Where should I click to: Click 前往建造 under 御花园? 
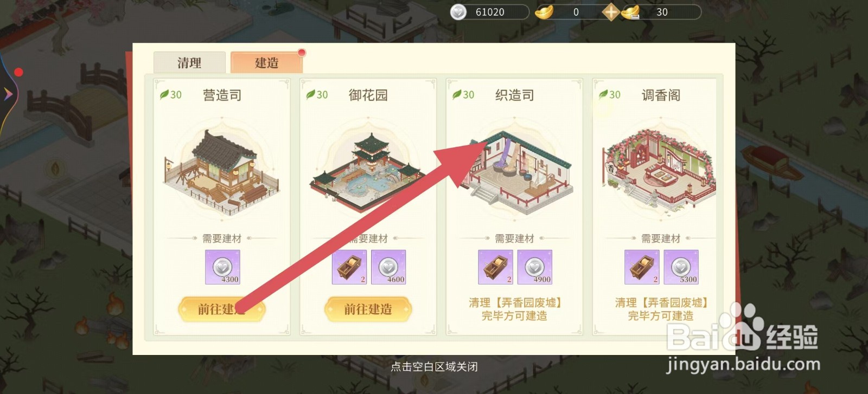coord(368,309)
